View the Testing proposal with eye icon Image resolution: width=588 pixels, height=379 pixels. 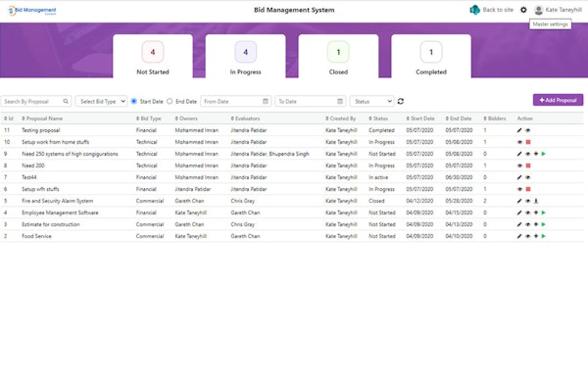pos(527,130)
